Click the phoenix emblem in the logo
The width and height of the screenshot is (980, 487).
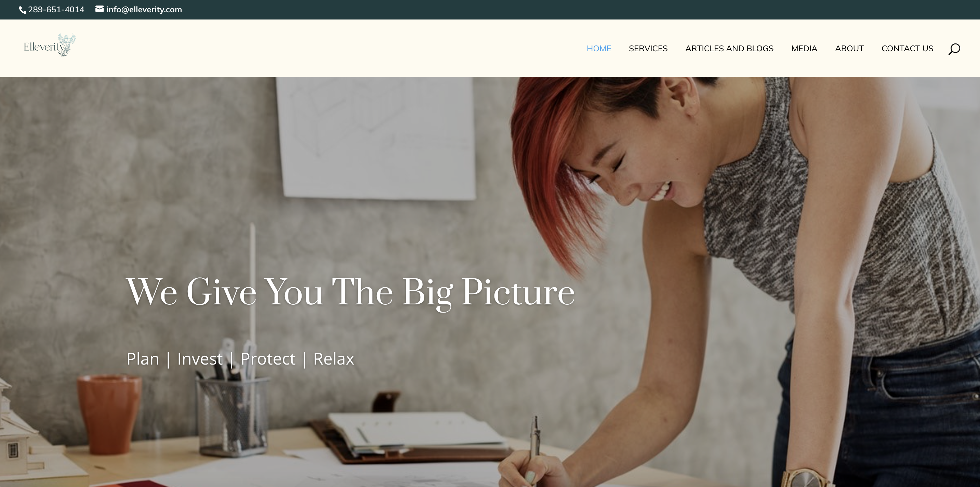67,45
